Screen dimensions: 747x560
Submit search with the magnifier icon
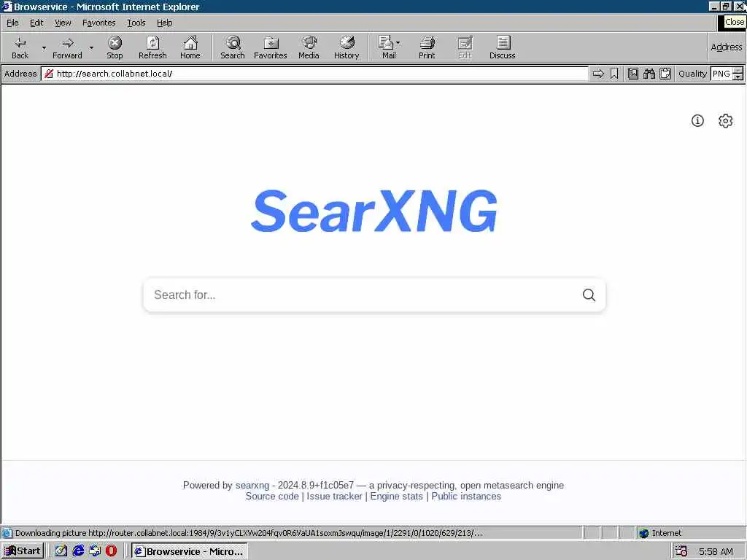click(589, 295)
